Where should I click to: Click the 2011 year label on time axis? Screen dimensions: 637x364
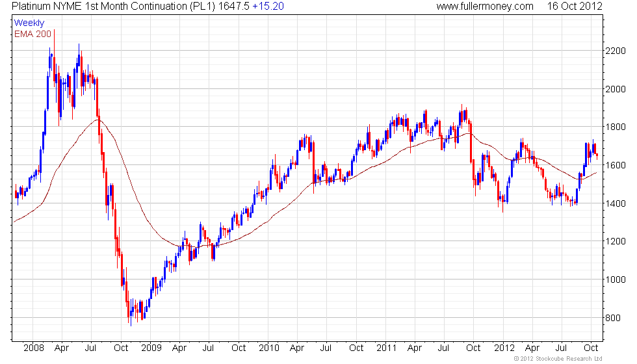(x=386, y=348)
